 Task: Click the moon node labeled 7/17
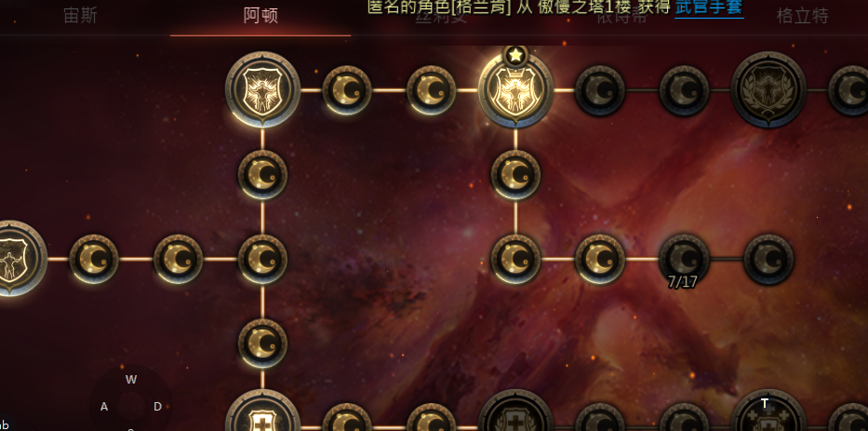[684, 259]
